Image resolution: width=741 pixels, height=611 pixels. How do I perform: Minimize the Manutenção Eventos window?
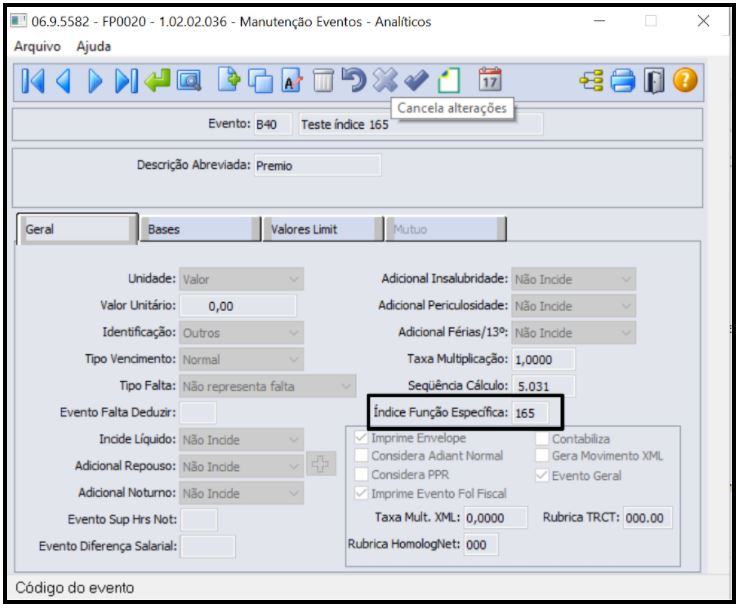click(x=600, y=21)
